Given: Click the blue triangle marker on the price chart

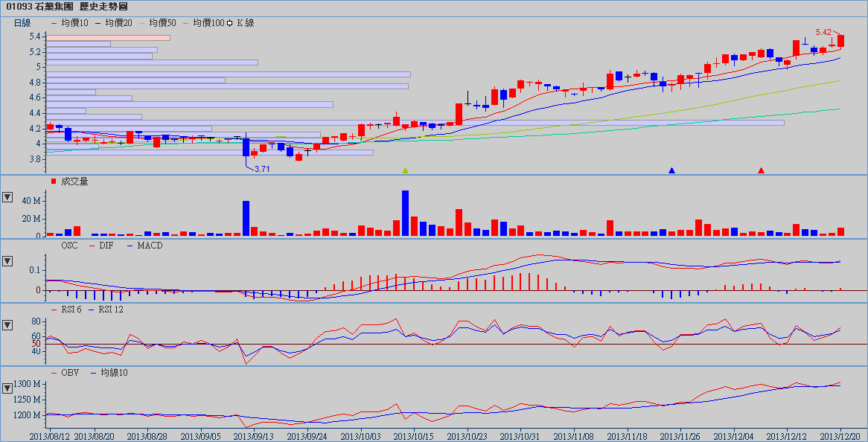Looking at the screenshot, I should [x=671, y=170].
